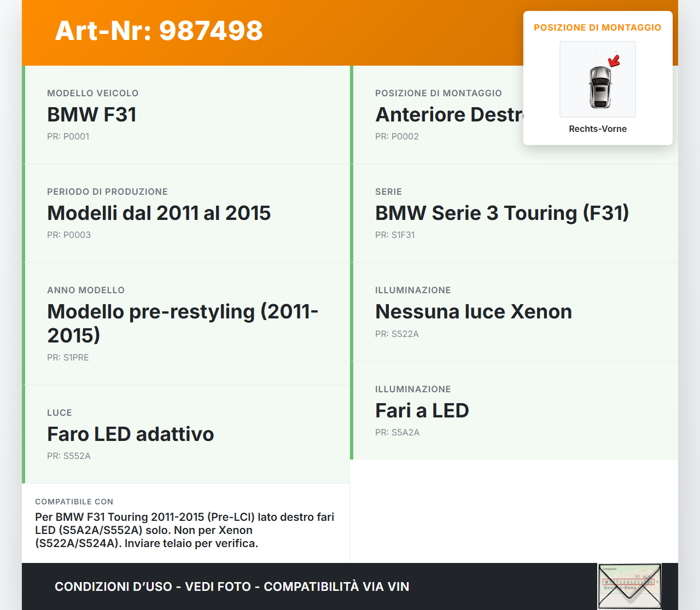Select the Fari a LED value
700x610 pixels.
422,410
